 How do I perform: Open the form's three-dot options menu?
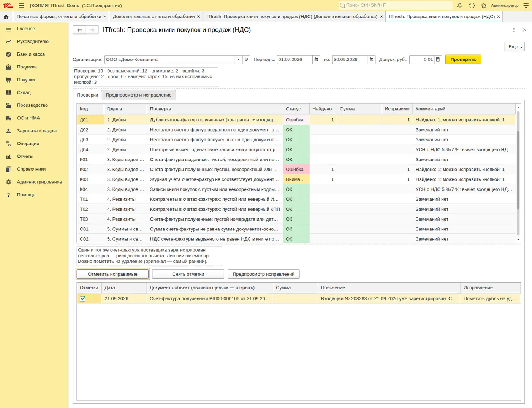tap(514, 30)
